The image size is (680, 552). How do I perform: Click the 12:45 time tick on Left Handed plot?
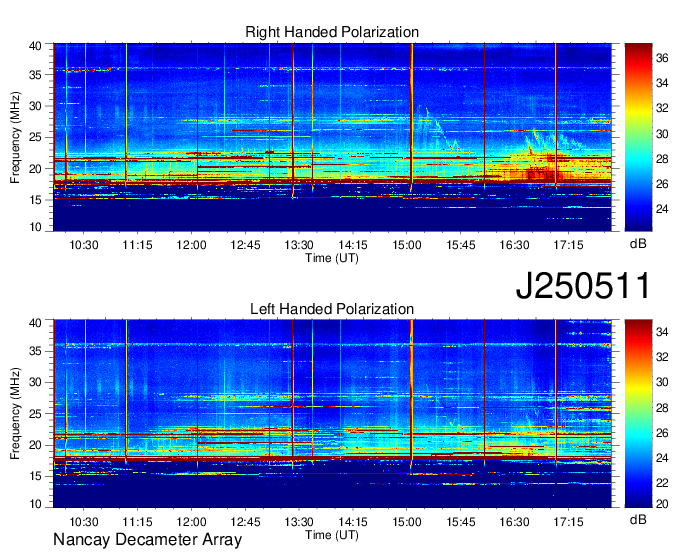point(245,522)
